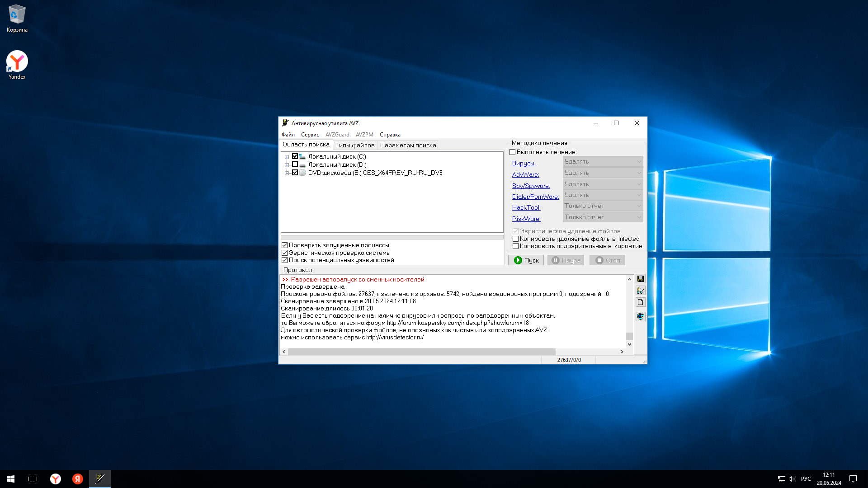Open the Справка menu
Image resolution: width=868 pixels, height=488 pixels.
point(390,135)
